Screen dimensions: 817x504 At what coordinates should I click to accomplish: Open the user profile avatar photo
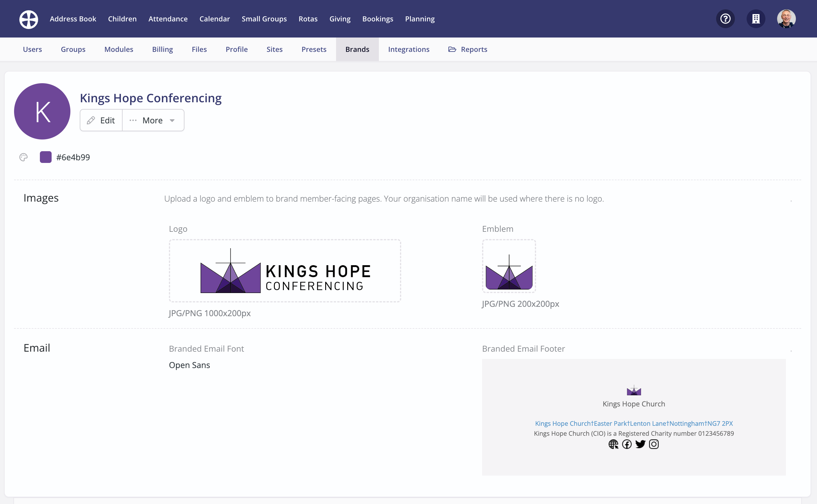pos(786,19)
